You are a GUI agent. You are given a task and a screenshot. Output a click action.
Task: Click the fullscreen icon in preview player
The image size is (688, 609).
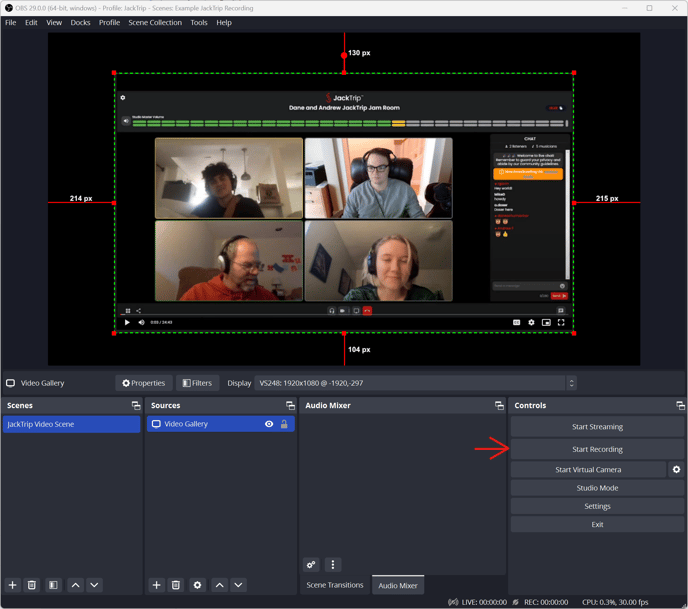click(x=561, y=322)
